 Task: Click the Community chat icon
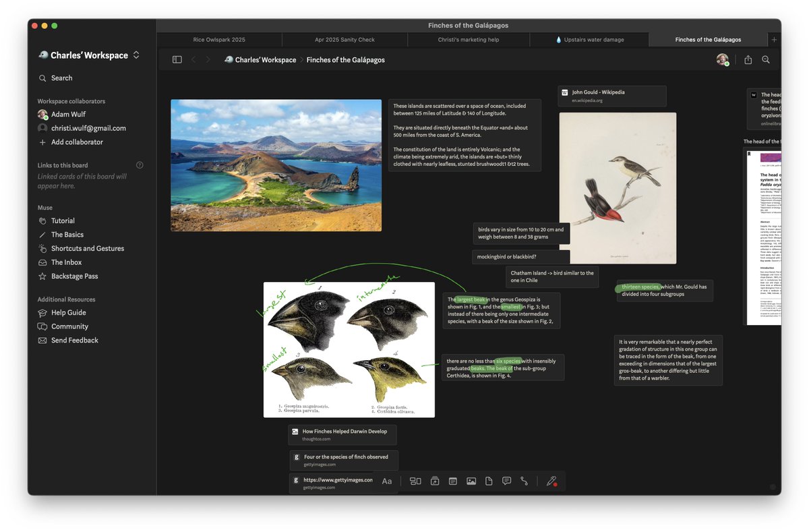pos(42,326)
